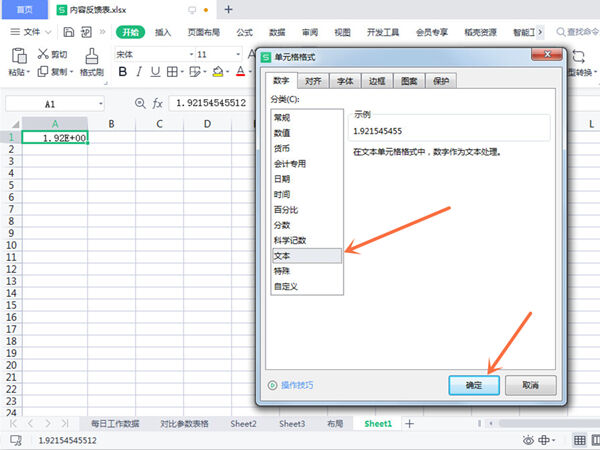This screenshot has width=600, height=450.
Task: Open the 复制 dropdown arrow
Action: click(72, 72)
